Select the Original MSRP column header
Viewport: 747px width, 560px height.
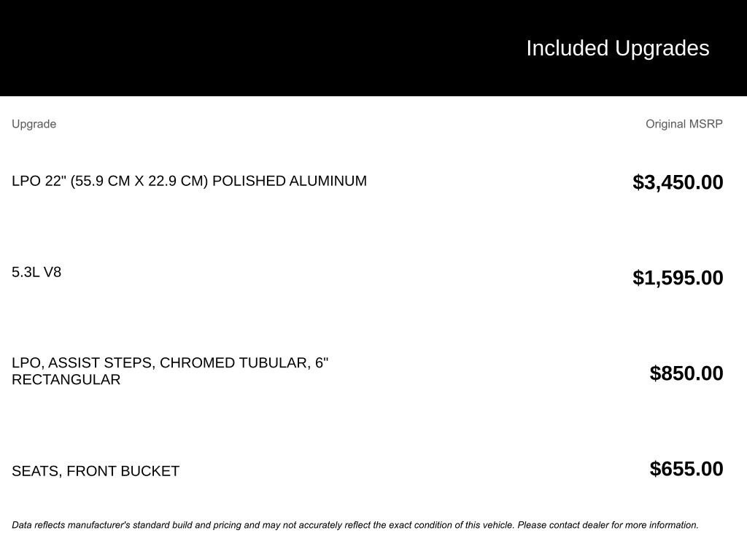[684, 124]
